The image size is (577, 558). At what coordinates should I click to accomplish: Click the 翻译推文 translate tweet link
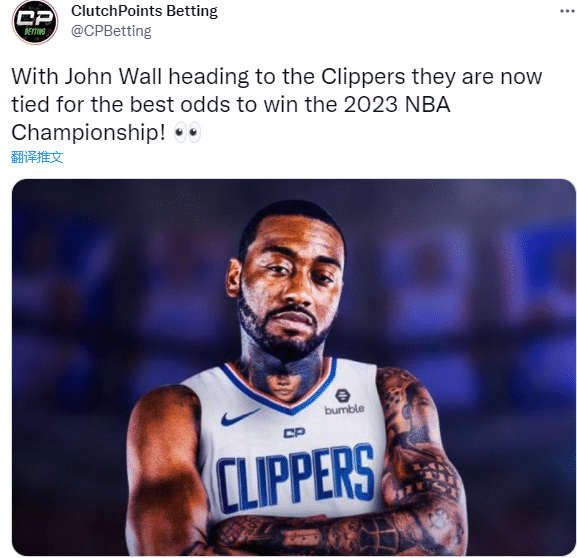[x=37, y=157]
